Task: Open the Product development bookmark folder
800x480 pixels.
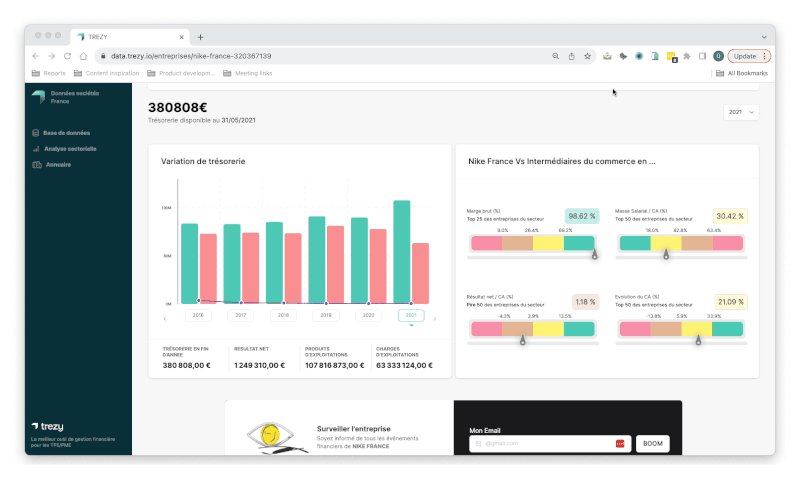Action: pyautogui.click(x=181, y=73)
